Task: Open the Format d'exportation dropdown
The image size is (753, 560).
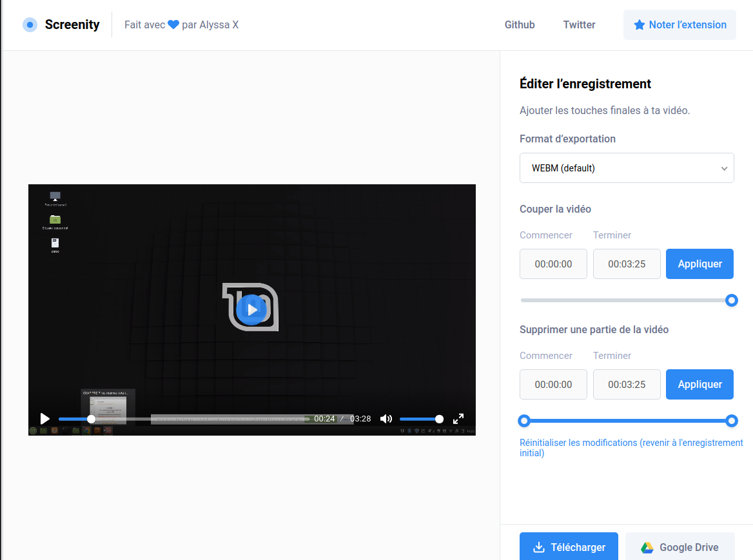Action: 627,168
